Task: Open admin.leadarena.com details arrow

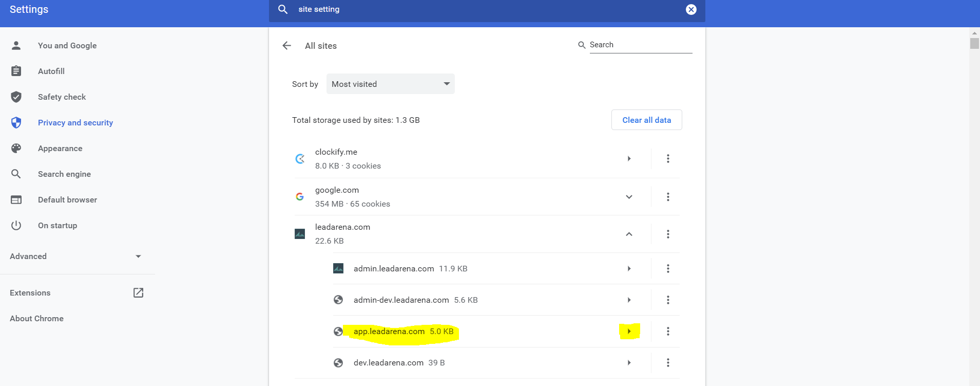Action: pos(629,269)
